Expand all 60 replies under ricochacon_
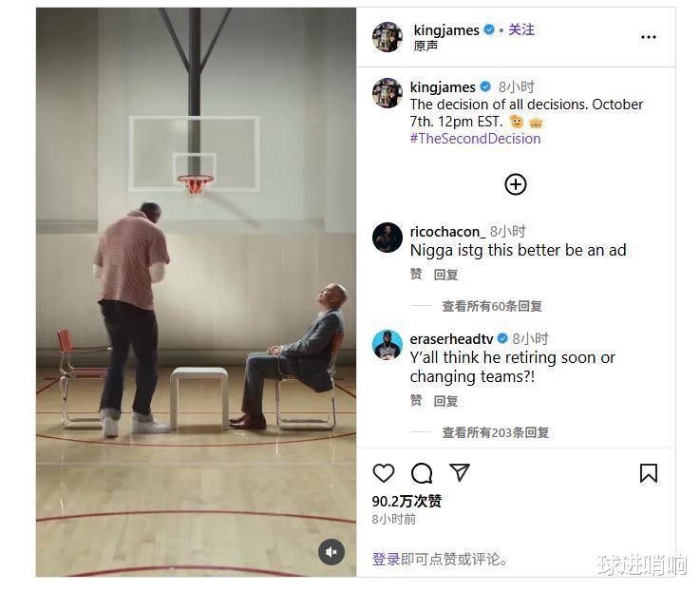 tap(492, 306)
